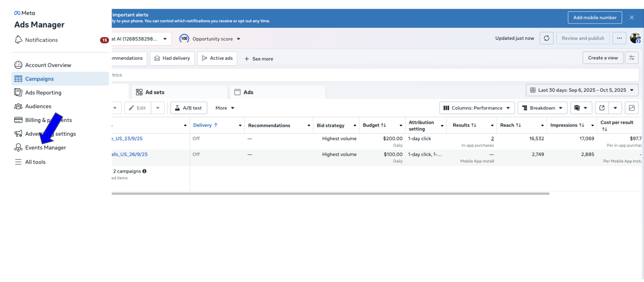The width and height of the screenshot is (644, 282).
Task: Sort table by Delivery column
Action: [205, 125]
